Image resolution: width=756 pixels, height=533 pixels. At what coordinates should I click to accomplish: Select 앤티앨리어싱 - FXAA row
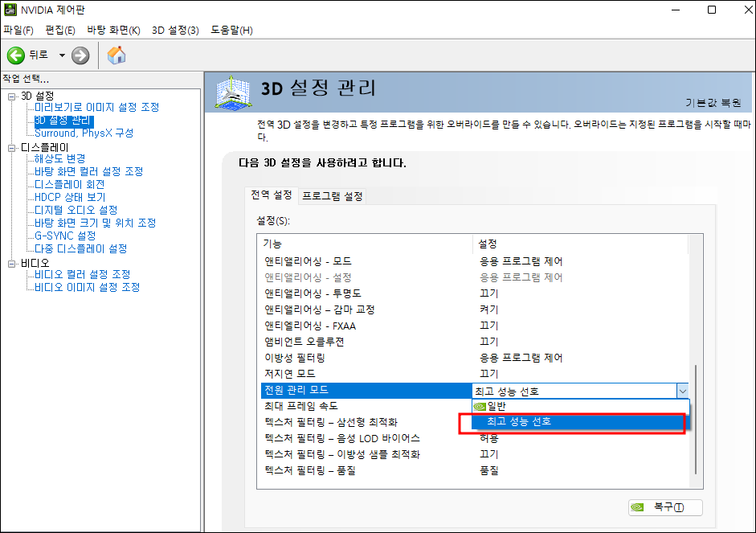click(475, 326)
